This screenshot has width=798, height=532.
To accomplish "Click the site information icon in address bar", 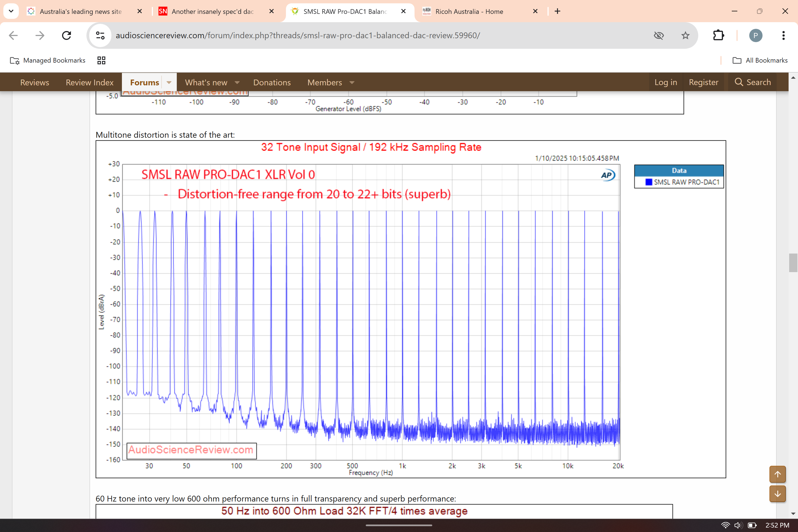I will point(100,35).
